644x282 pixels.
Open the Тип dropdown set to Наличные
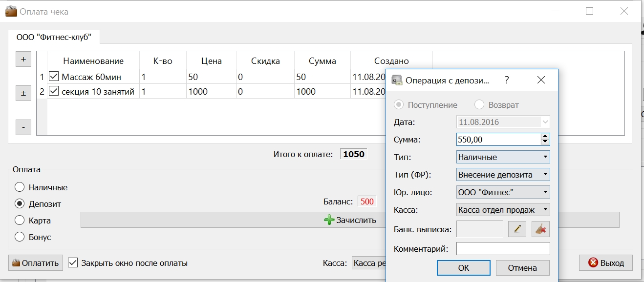point(503,157)
